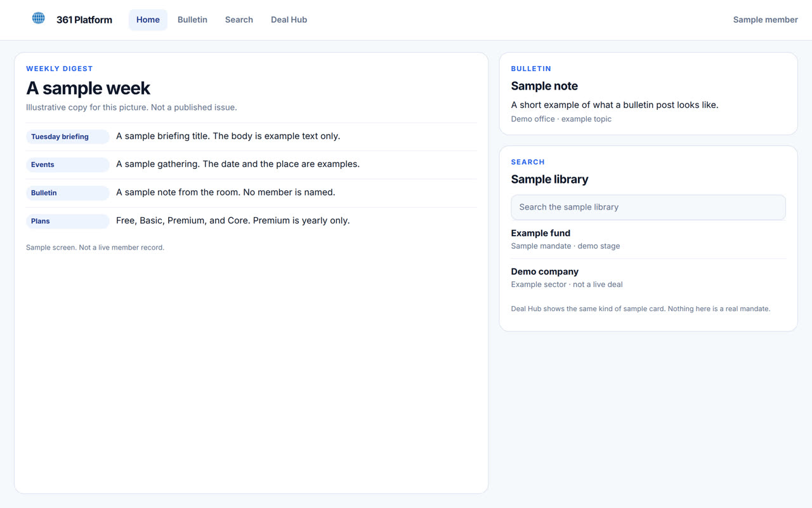812x508 pixels.
Task: Click 'Illustrative copy for this picture' subtitle
Action: click(x=131, y=107)
